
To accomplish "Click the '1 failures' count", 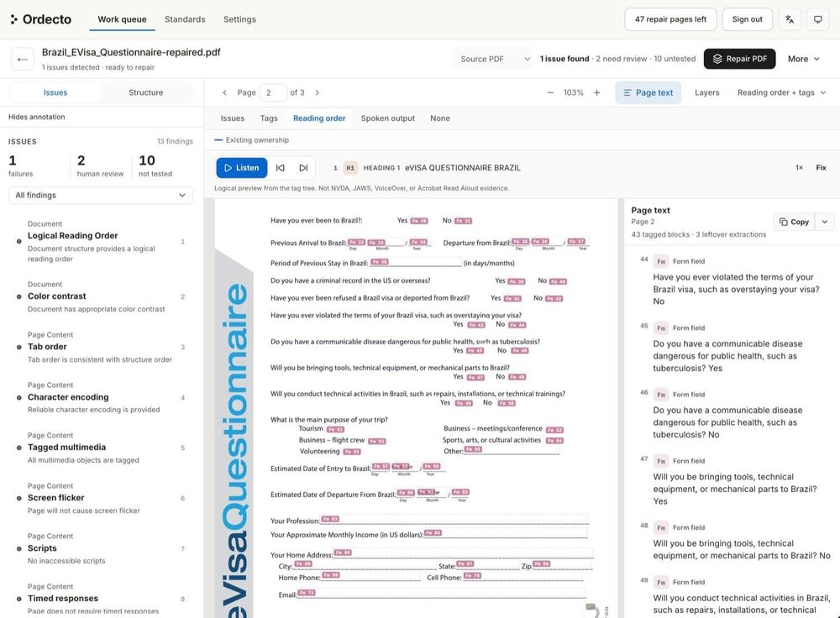I will 21,166.
